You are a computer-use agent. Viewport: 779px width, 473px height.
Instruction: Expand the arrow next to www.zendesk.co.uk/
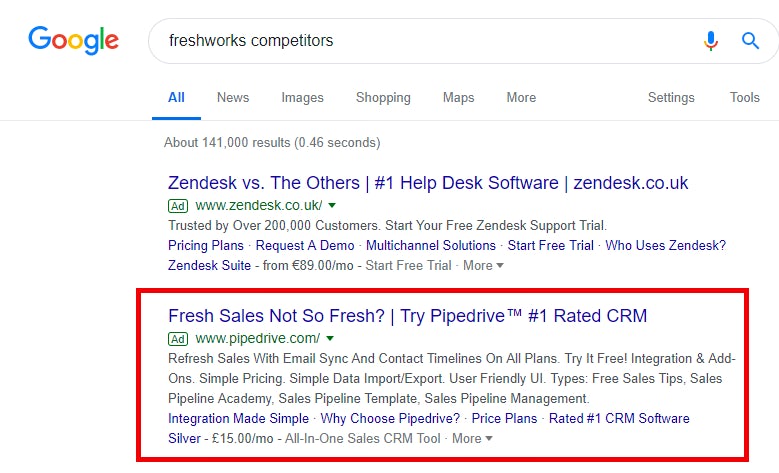click(332, 205)
